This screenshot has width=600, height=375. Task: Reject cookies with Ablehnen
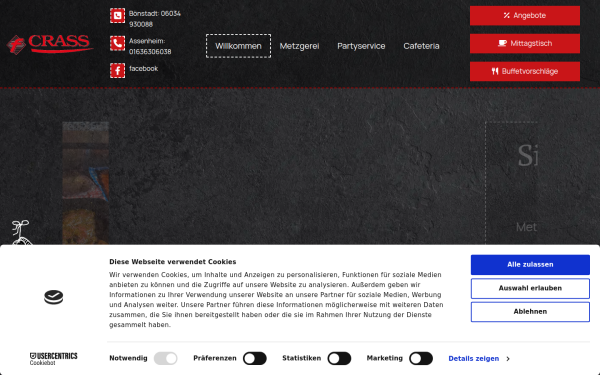(530, 311)
